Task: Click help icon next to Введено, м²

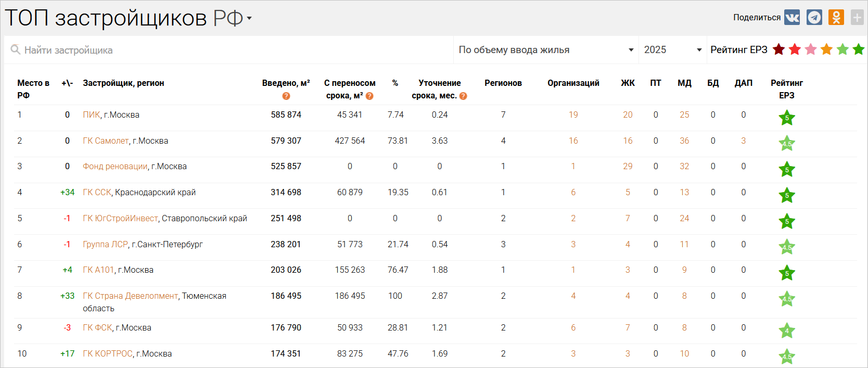Action: (x=286, y=96)
